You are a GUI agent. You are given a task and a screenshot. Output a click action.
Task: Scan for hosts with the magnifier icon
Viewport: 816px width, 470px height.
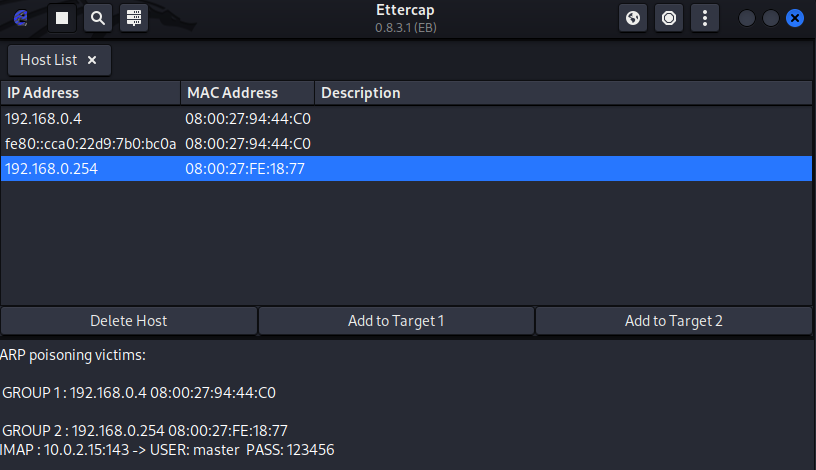tap(98, 18)
